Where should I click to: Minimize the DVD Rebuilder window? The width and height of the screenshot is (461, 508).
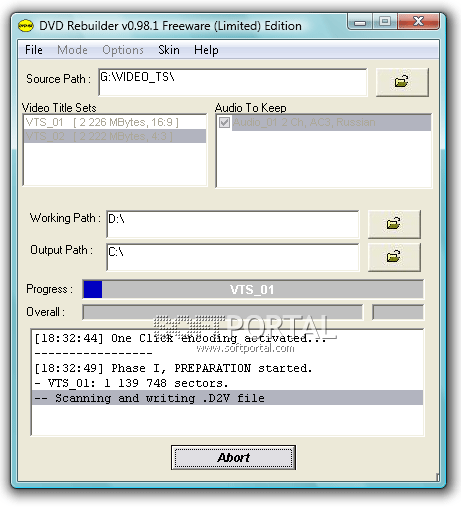click(x=360, y=22)
